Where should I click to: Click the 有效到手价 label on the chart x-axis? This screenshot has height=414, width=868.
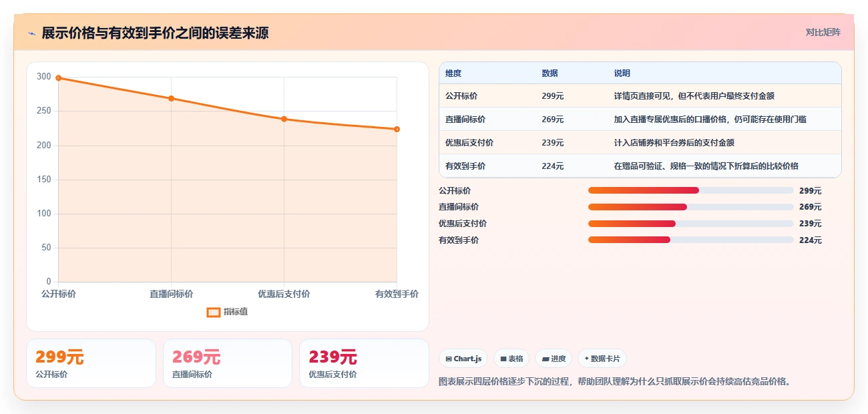tap(397, 294)
